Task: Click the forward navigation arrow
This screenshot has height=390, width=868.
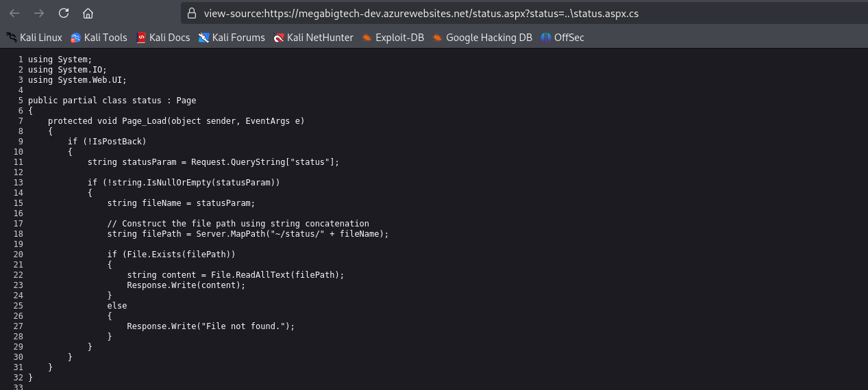Action: click(39, 13)
